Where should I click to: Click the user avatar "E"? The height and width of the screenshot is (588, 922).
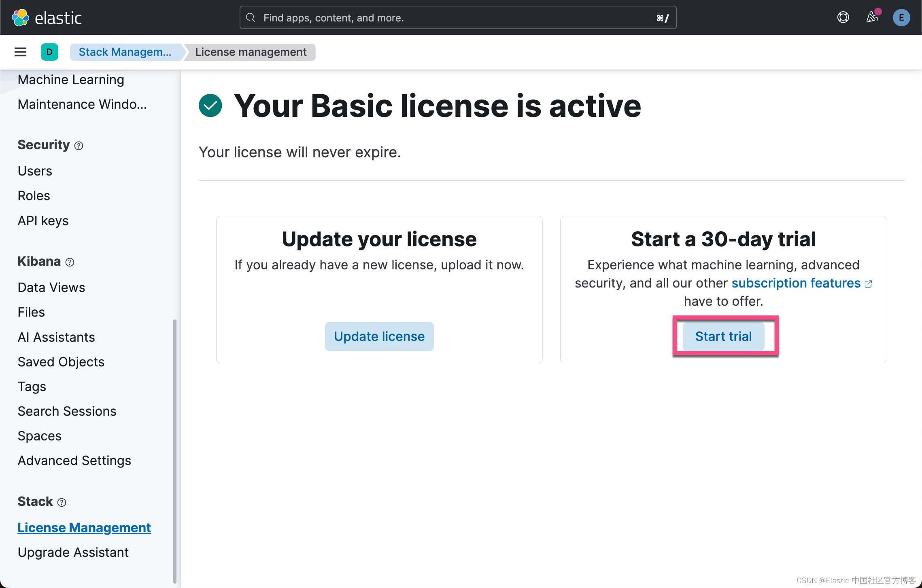pos(901,17)
